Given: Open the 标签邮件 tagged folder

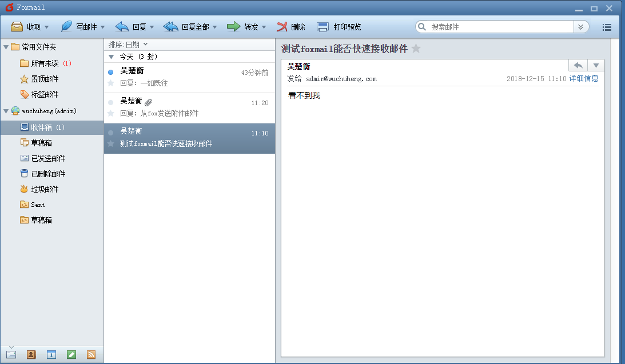Looking at the screenshot, I should point(39,94).
